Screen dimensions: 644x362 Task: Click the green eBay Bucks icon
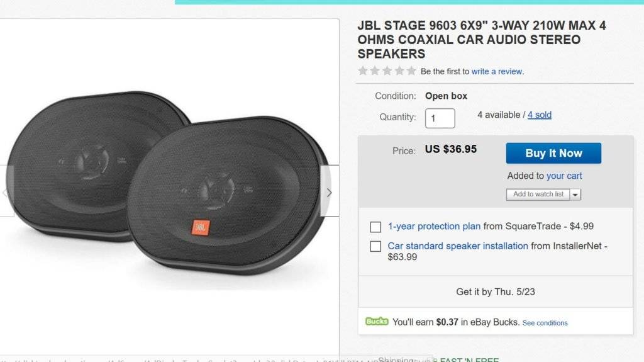(377, 322)
